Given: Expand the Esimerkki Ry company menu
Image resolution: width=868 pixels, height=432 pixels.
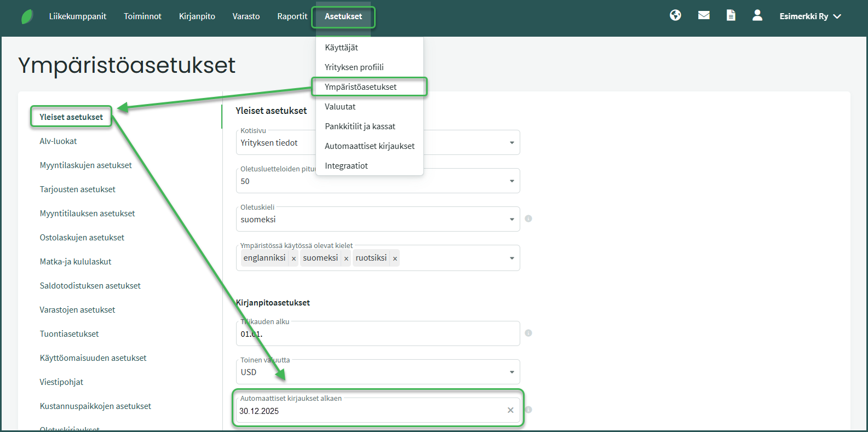Looking at the screenshot, I should (x=810, y=16).
